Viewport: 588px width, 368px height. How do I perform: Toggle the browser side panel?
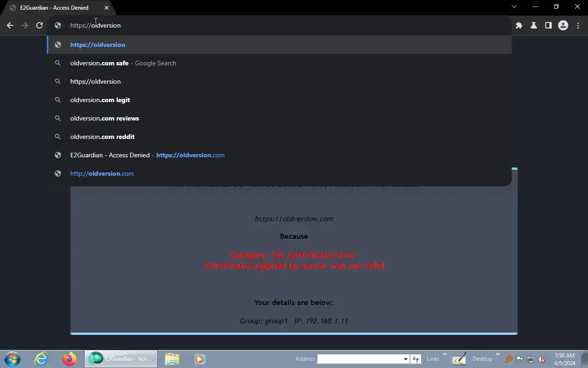(548, 25)
